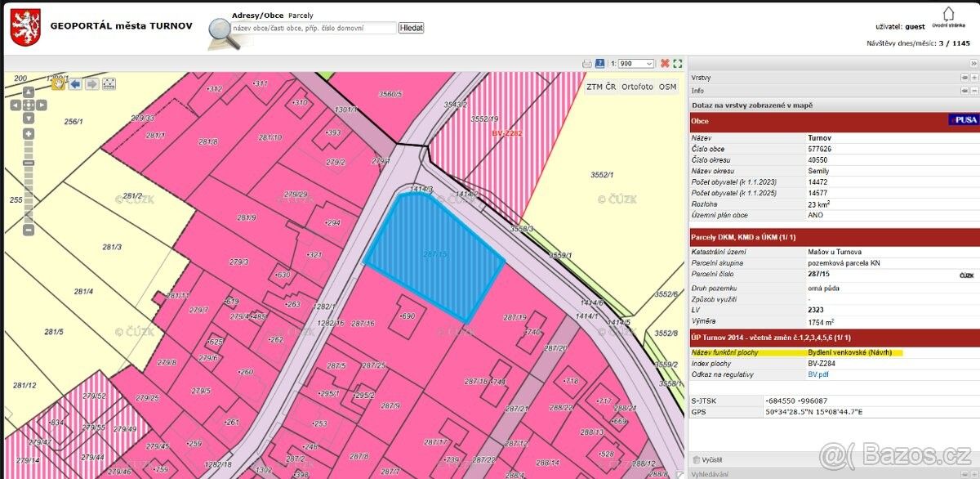Open the blue help icon
The height and width of the screenshot is (479, 980).
tap(599, 64)
